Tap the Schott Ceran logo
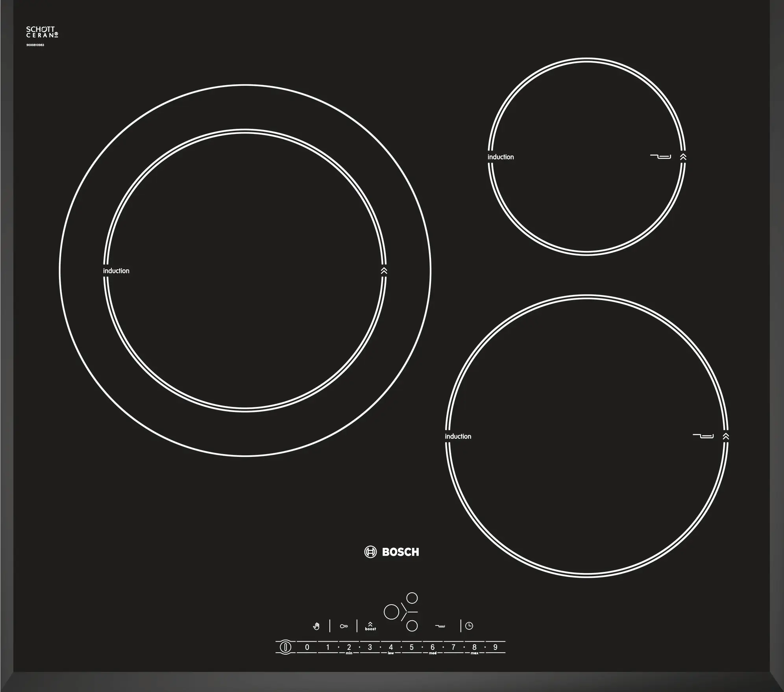 [42, 32]
